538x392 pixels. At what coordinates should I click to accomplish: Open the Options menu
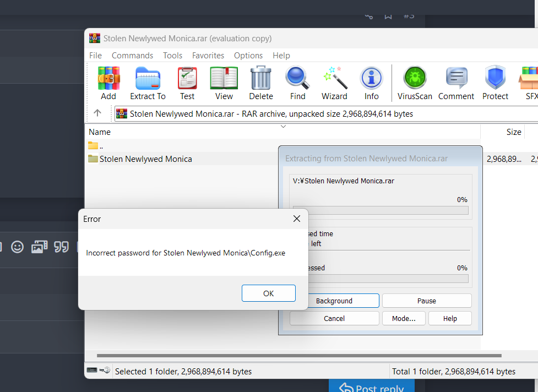coord(248,56)
